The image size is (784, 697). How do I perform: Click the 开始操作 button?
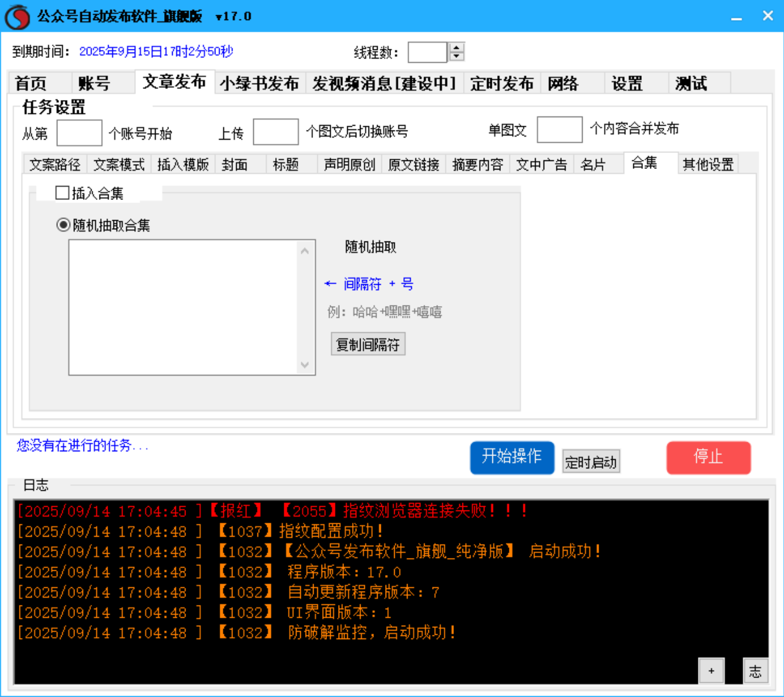(512, 457)
